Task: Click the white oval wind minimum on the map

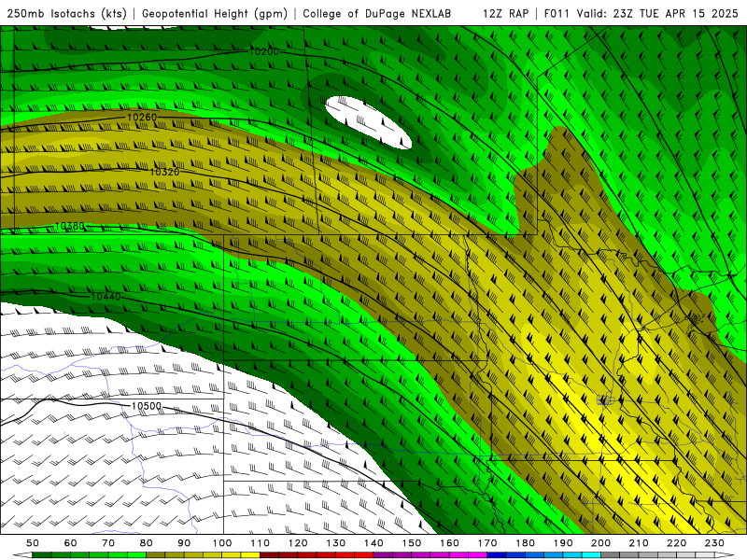Action: tap(368, 122)
